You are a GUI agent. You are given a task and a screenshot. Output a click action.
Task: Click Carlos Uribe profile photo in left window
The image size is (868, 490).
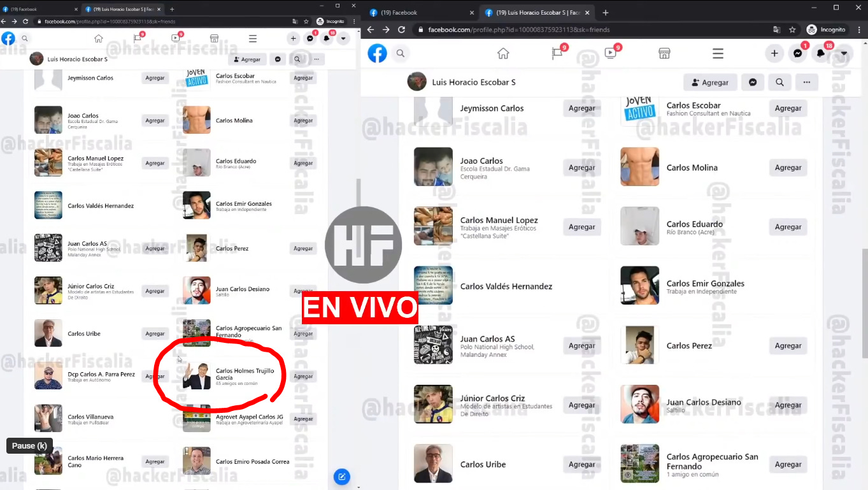(x=48, y=333)
